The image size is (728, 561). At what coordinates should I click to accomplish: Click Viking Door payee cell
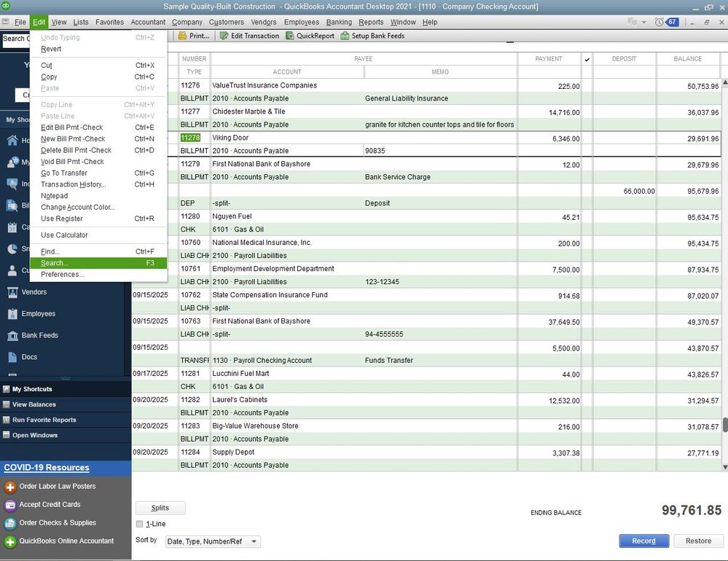click(364, 138)
